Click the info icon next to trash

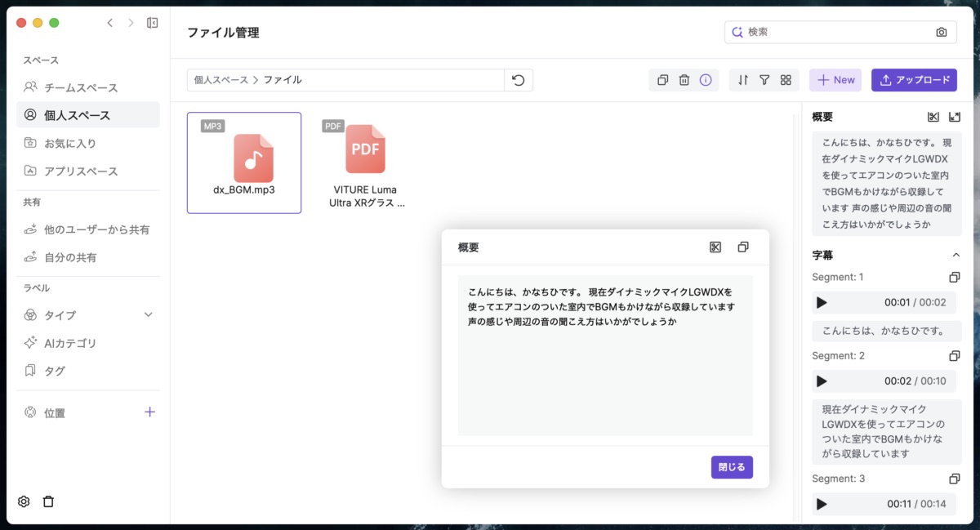coord(704,79)
